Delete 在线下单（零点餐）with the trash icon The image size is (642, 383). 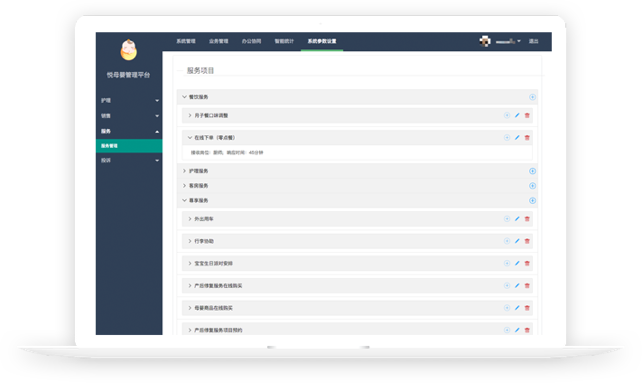[527, 138]
